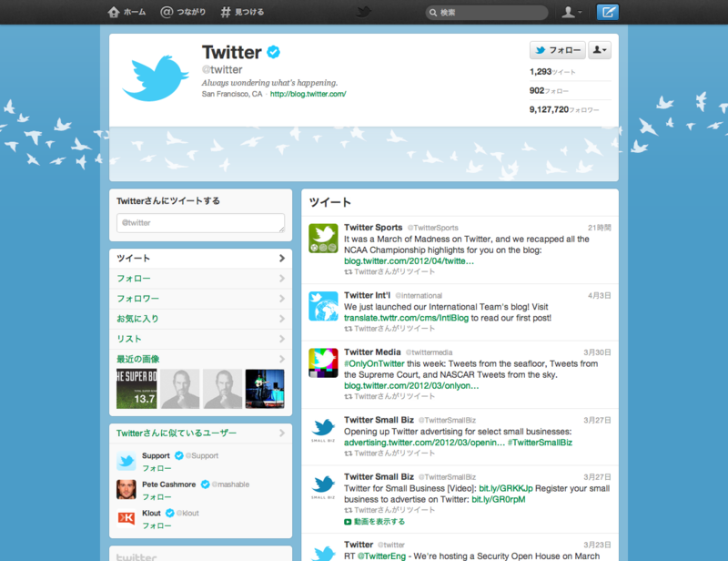Follow Pete Cashmore @mashable
Viewport: 728px width, 561px height.
157,497
